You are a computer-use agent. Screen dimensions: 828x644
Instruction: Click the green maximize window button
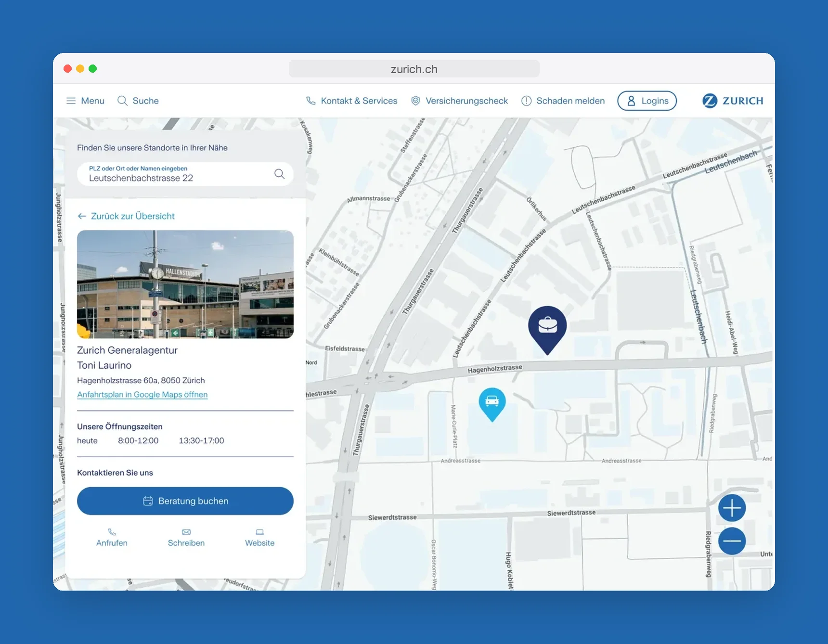(93, 69)
